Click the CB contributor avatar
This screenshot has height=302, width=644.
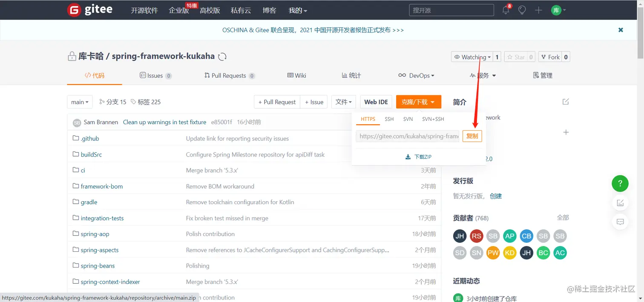click(x=526, y=236)
